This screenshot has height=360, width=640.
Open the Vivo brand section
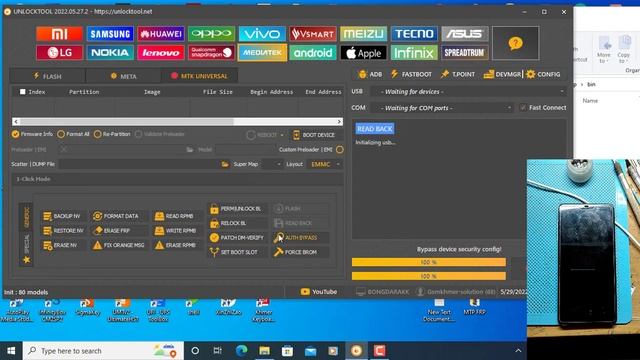[x=262, y=34]
